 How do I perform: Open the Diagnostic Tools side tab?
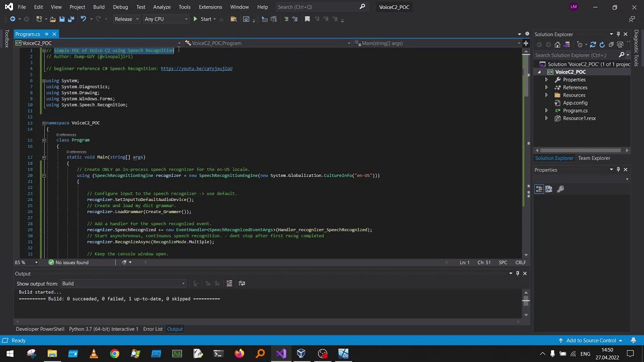pos(636,48)
